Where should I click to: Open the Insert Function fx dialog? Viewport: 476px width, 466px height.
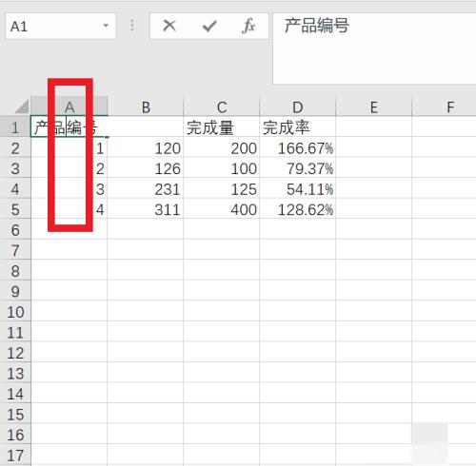pyautogui.click(x=248, y=26)
